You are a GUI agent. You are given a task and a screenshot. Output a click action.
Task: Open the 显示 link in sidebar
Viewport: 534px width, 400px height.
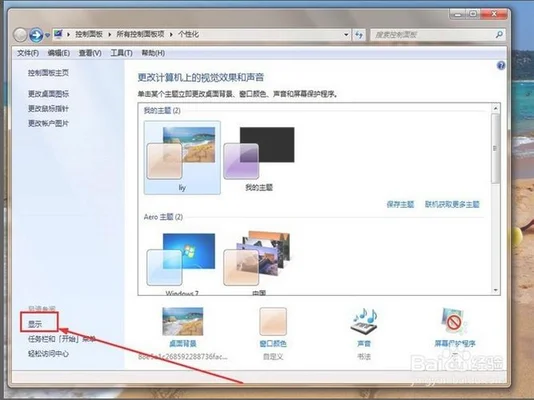[x=35, y=324]
